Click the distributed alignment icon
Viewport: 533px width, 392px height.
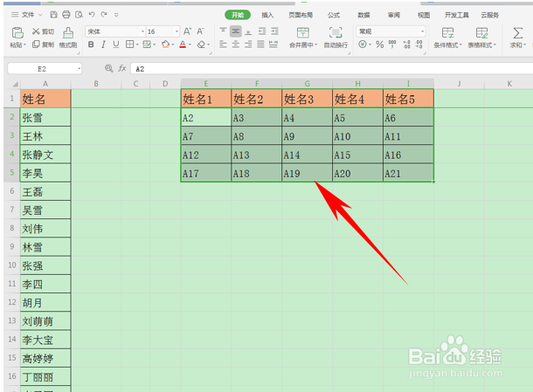273,45
